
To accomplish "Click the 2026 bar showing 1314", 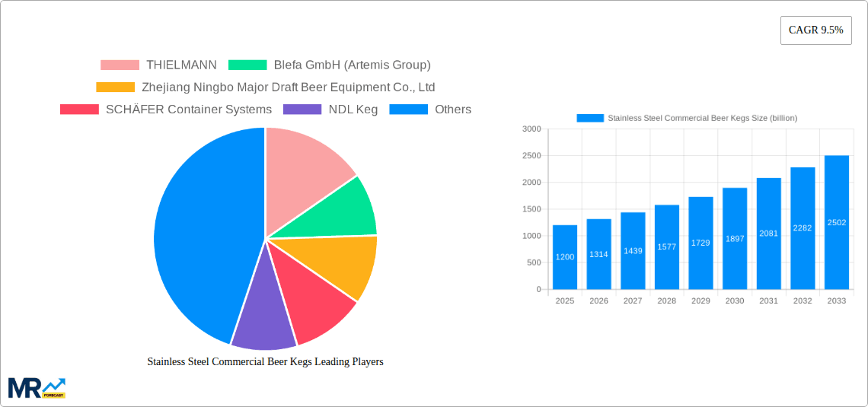I will 599,254.
